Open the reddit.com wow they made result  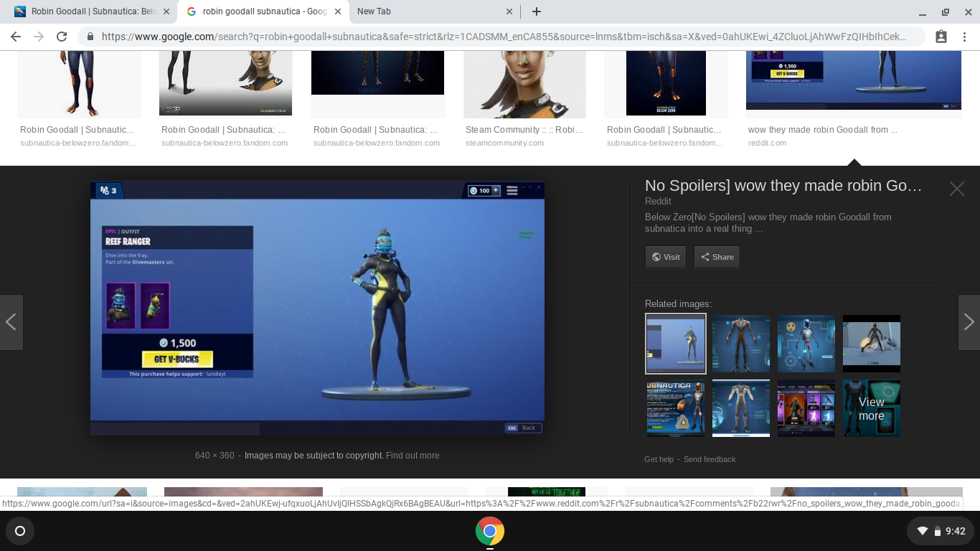823,130
